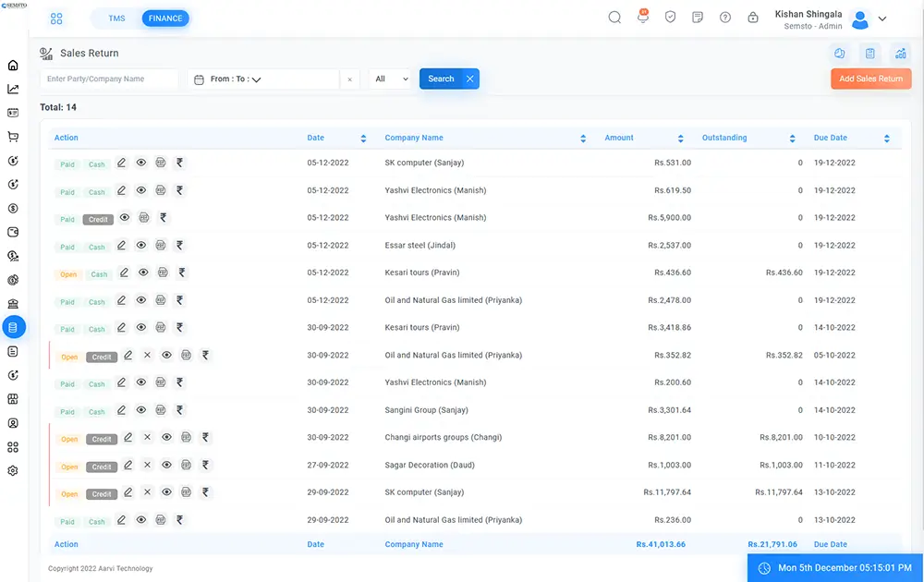
Task: Click the Changi airports groups (Changi) company name
Action: [x=444, y=437]
